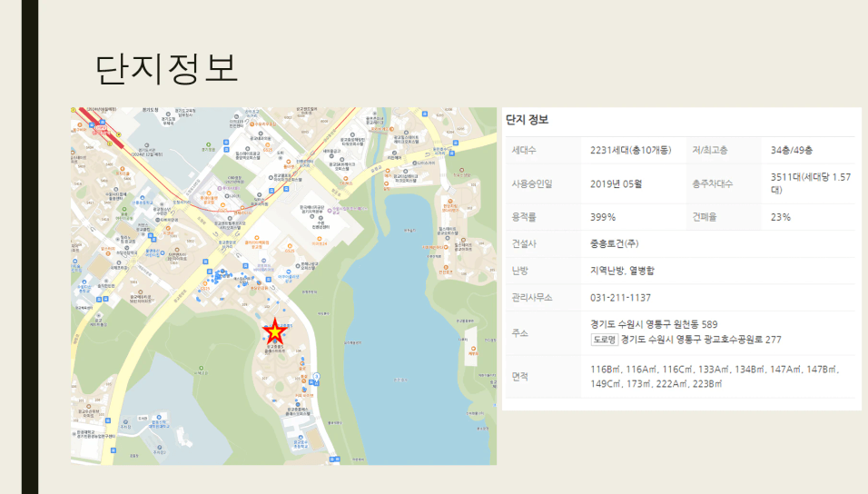Viewport: 868px width, 494px height.
Task: Select the date 2019년 05월
Action: point(616,183)
